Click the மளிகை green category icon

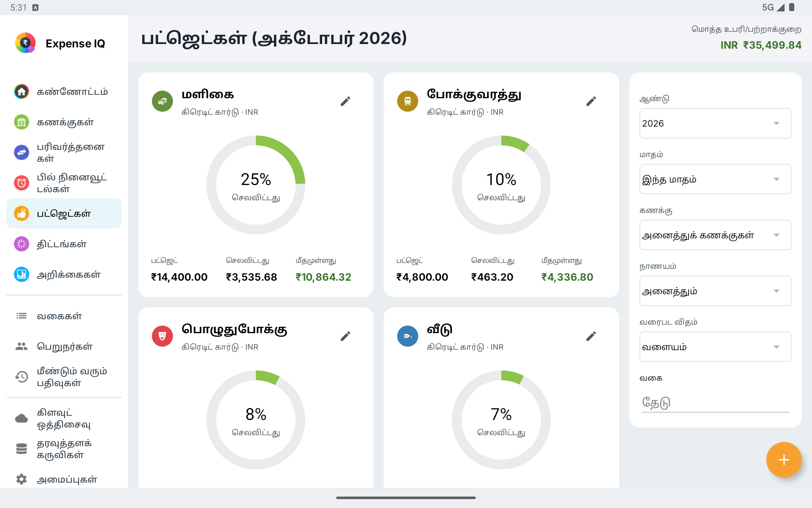[162, 101]
